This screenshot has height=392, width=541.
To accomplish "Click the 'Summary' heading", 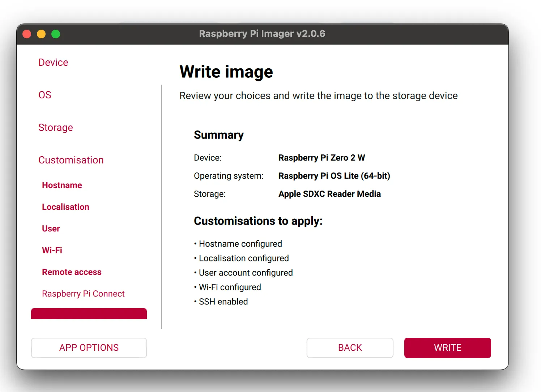I will [x=219, y=135].
